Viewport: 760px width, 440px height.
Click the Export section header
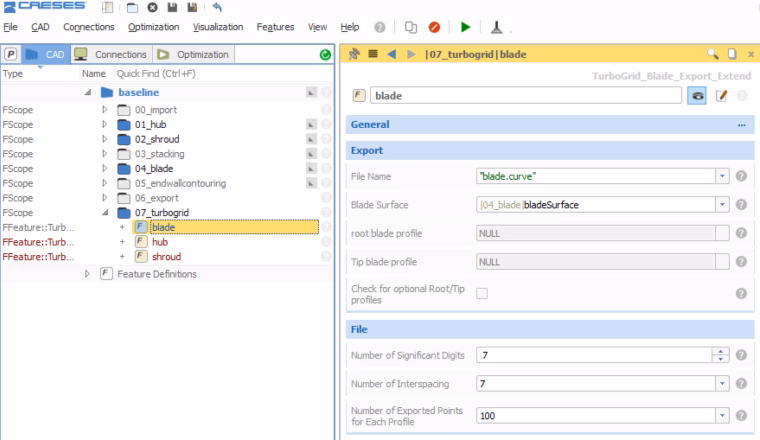tap(550, 150)
